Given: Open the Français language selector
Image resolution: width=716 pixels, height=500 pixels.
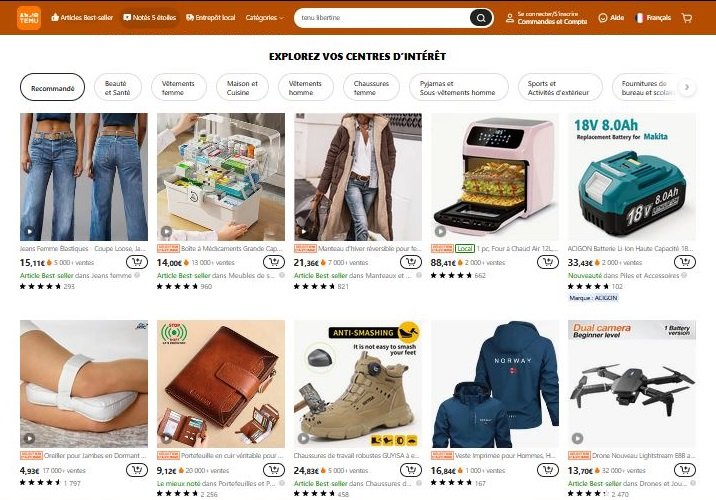Looking at the screenshot, I should pyautogui.click(x=653, y=18).
